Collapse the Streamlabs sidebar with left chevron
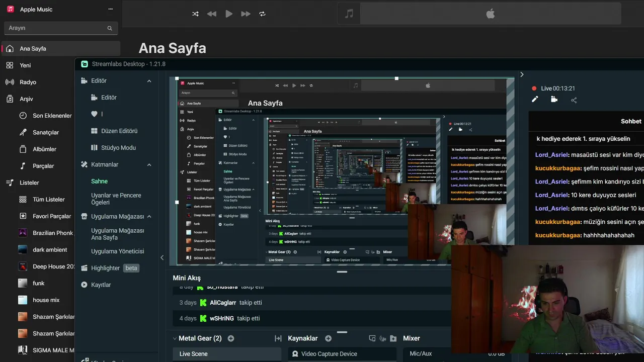 tap(162, 257)
